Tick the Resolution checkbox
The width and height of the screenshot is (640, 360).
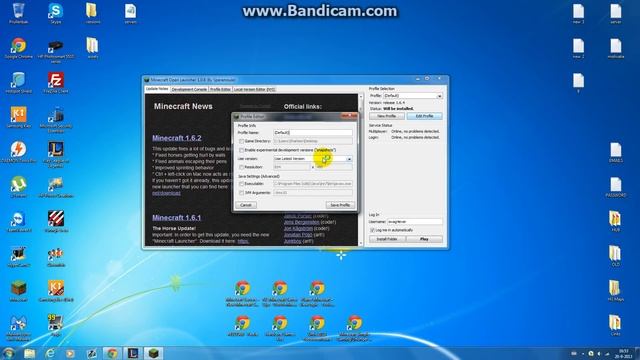[x=241, y=167]
